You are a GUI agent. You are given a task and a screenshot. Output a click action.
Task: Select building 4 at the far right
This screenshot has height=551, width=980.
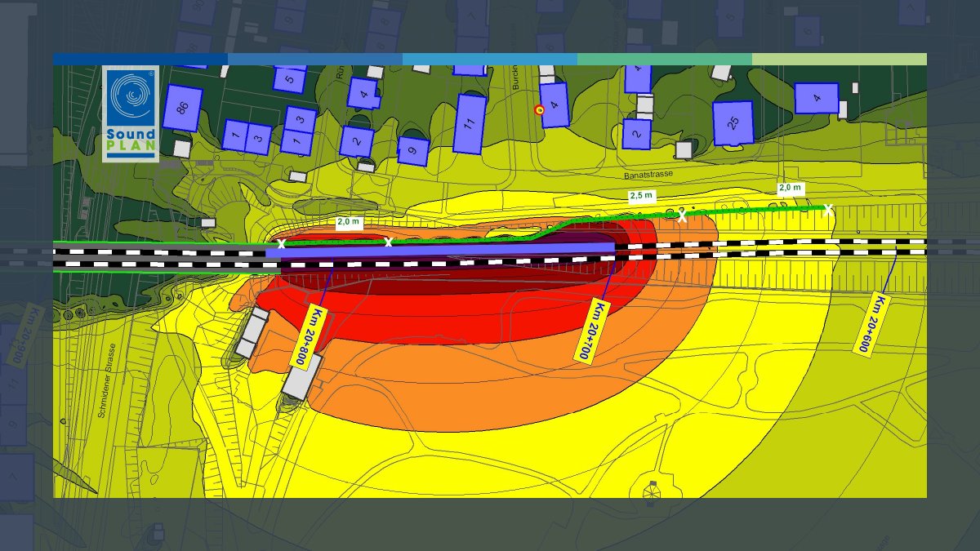(x=817, y=98)
